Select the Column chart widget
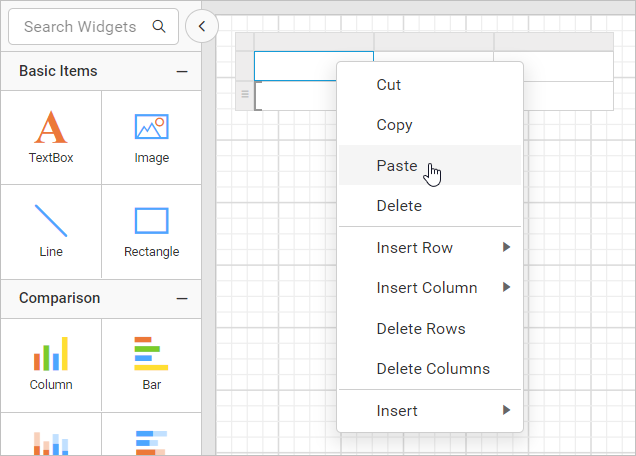636x456 pixels. point(51,354)
